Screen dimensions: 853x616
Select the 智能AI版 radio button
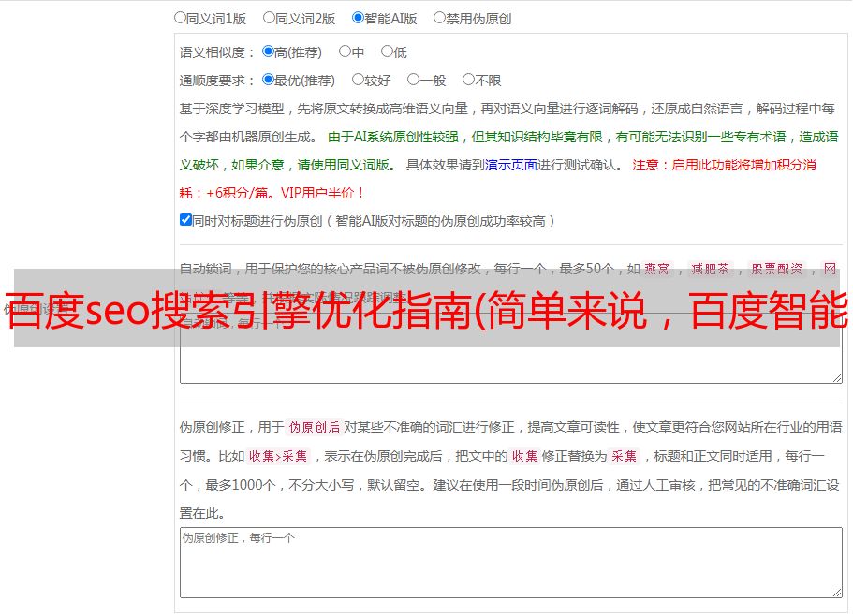[358, 18]
